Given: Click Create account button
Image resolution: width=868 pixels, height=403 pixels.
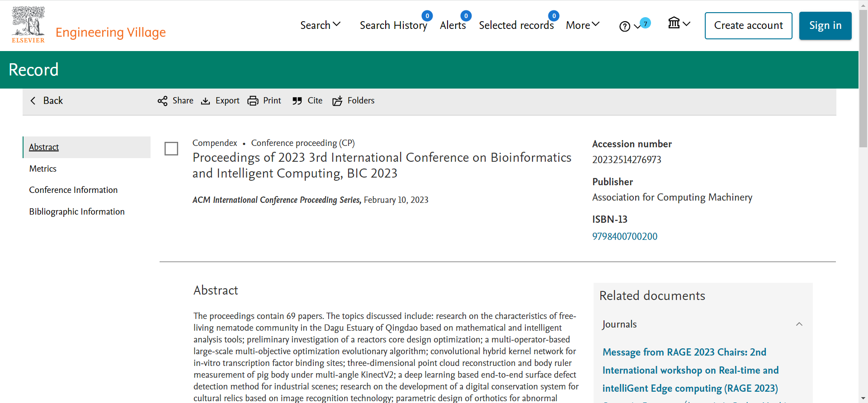Looking at the screenshot, I should coord(748,26).
